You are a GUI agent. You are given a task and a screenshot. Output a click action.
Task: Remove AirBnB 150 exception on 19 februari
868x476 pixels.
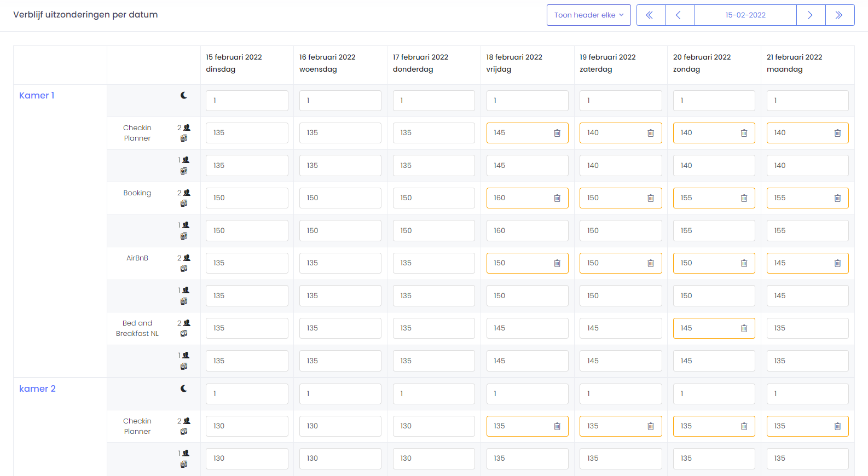[x=651, y=263]
